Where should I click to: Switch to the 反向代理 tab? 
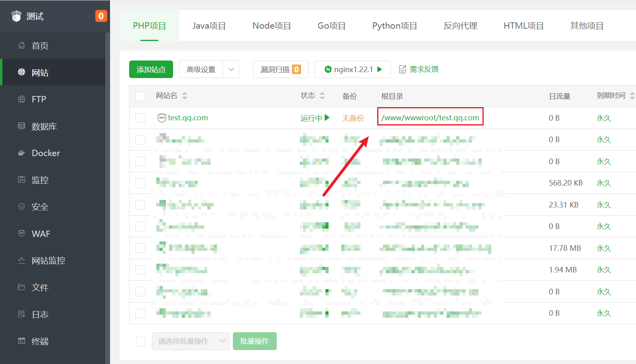pyautogui.click(x=460, y=26)
